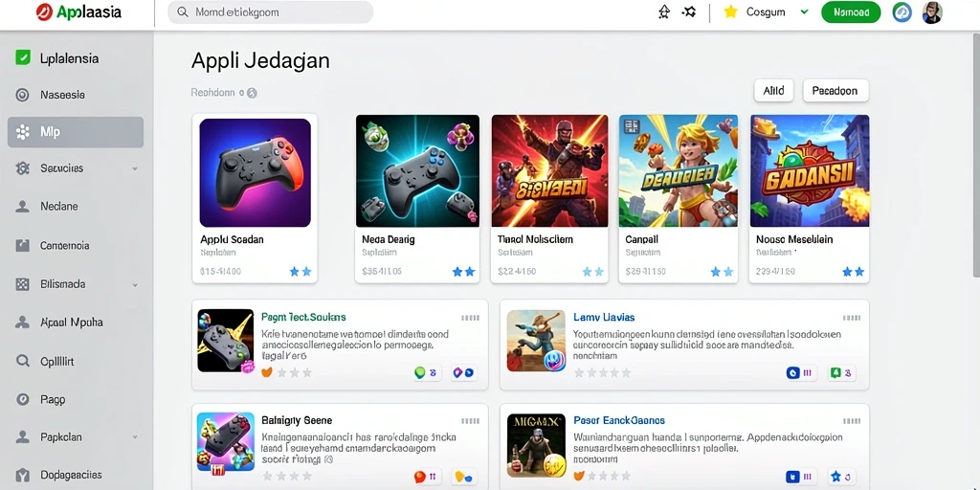The height and width of the screenshot is (490, 980).
Task: Click the Balnigrity Seene title
Action: pos(297,421)
